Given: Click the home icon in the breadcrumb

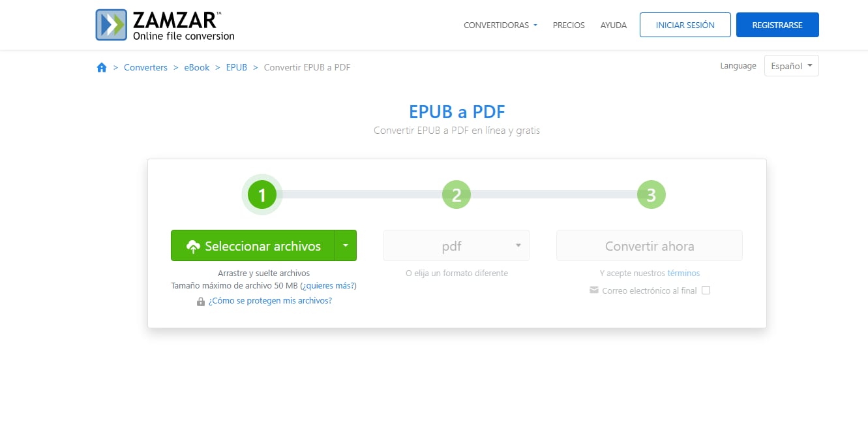Looking at the screenshot, I should pyautogui.click(x=101, y=67).
